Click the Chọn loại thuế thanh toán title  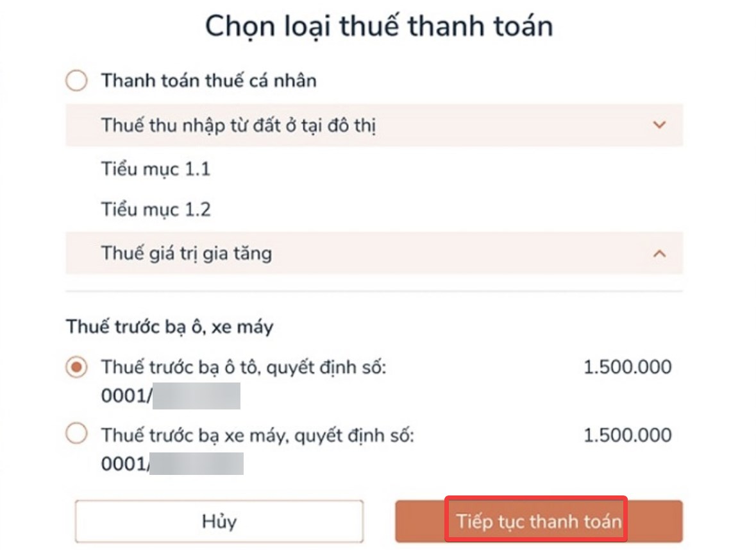[378, 26]
